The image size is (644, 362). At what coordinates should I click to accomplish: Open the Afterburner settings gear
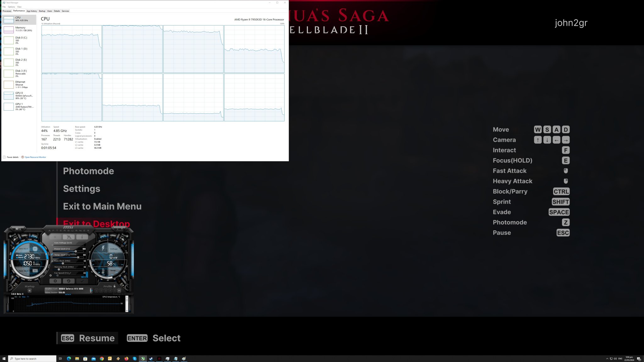point(55,281)
